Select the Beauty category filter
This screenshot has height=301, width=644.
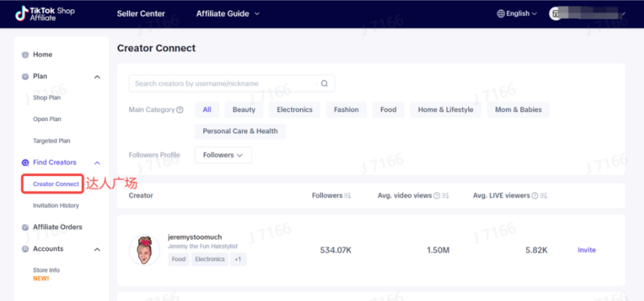click(x=244, y=109)
